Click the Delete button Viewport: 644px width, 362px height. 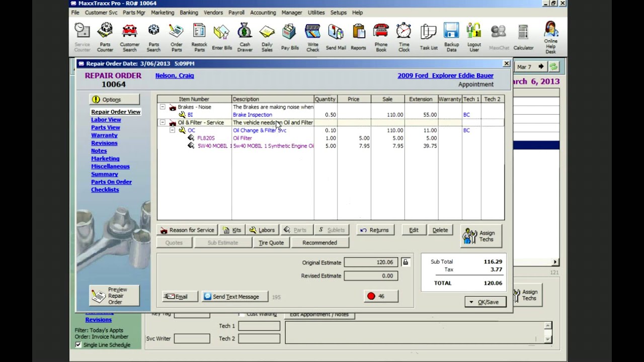pyautogui.click(x=440, y=230)
